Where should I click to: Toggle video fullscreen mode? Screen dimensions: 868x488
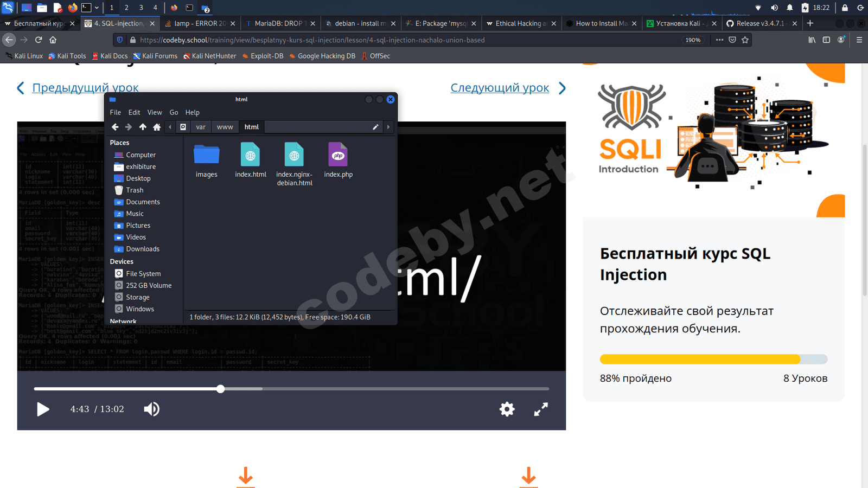[x=541, y=409]
